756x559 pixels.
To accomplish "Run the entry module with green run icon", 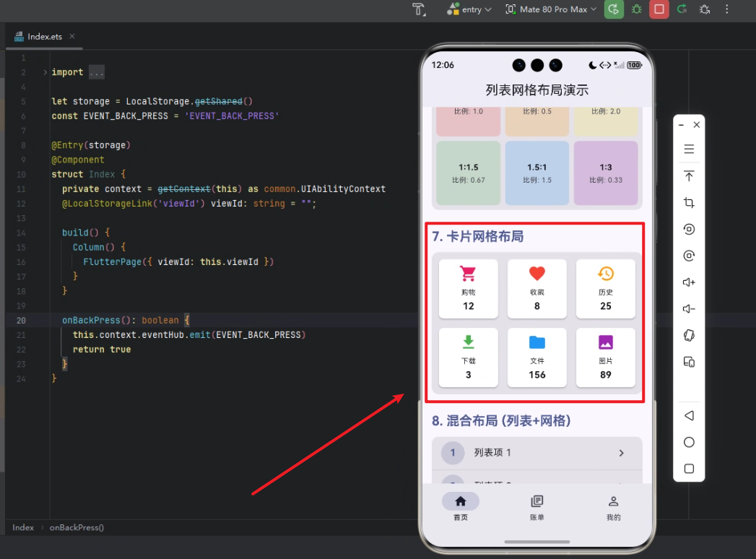I will 613,9.
